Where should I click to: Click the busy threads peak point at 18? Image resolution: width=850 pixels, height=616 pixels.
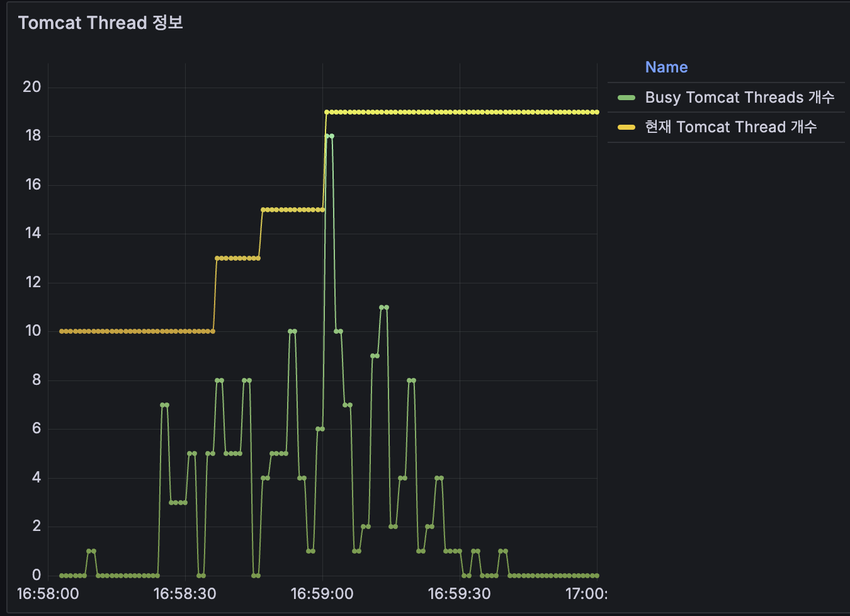click(x=329, y=136)
